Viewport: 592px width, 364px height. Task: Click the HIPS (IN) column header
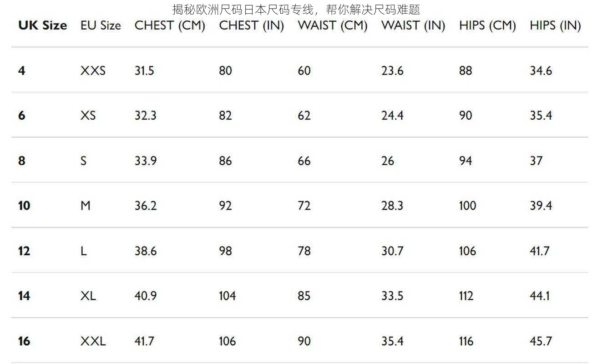555,26
